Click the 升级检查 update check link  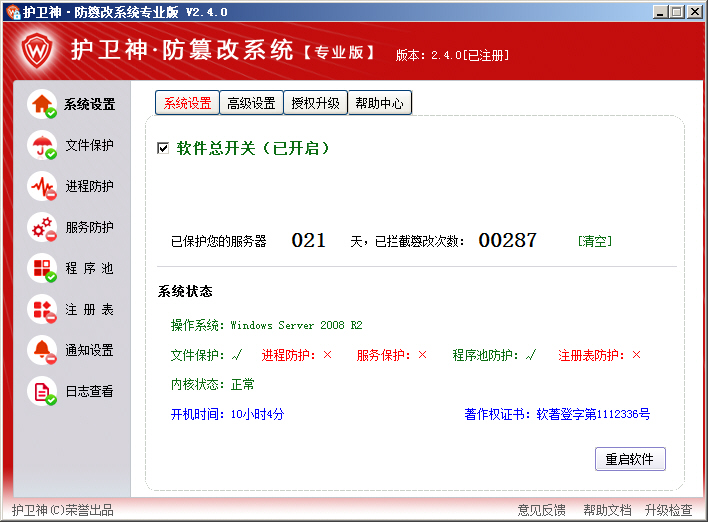tap(668, 510)
